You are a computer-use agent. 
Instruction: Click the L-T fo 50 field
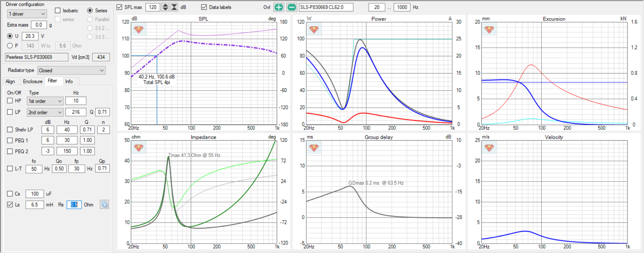[x=34, y=169]
